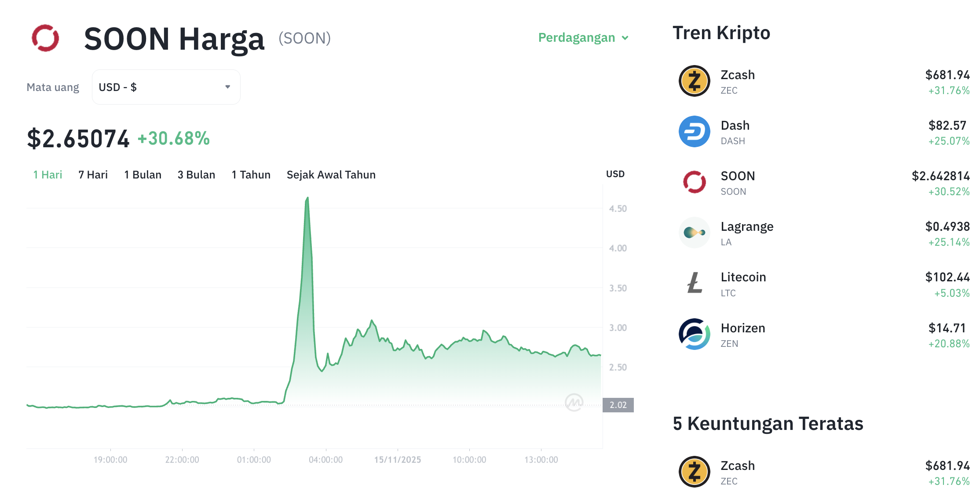Select the 1 Tahun chart period
980x495 pixels.
[x=250, y=175]
